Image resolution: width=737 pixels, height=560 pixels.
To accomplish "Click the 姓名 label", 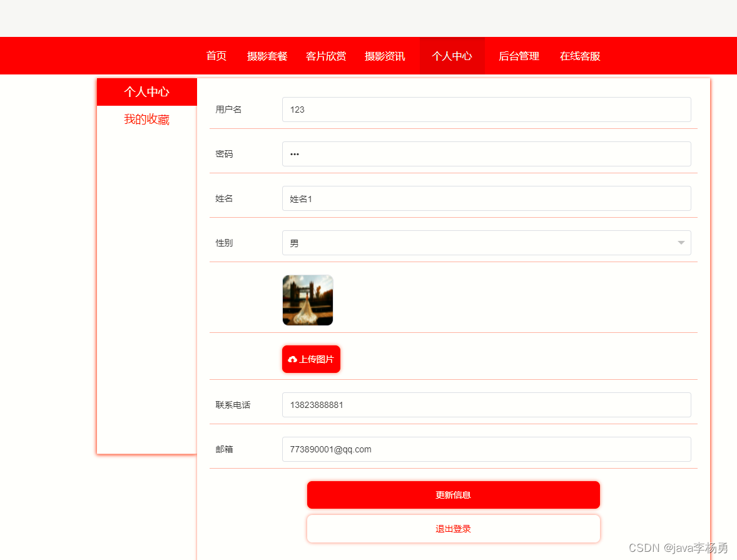I will click(x=224, y=198).
